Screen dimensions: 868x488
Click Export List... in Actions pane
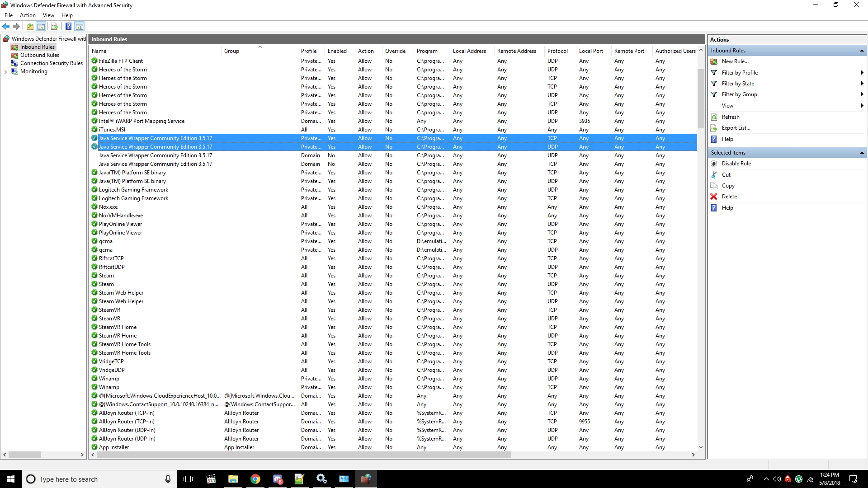tap(736, 128)
